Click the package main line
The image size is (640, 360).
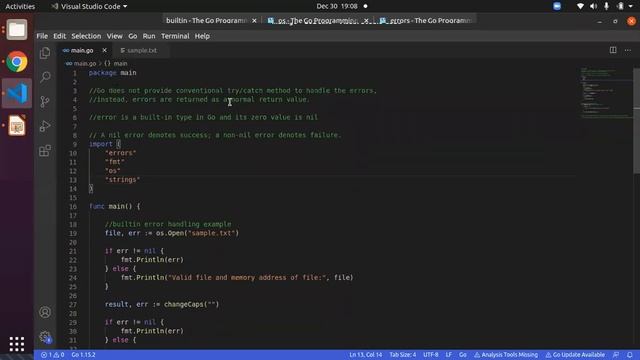113,73
